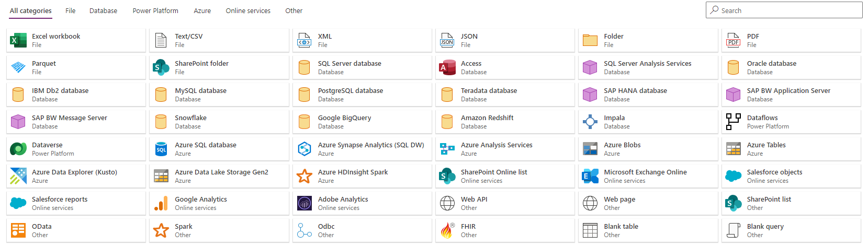
Task: Pick the PostgreSQL database connector
Action: [x=362, y=95]
